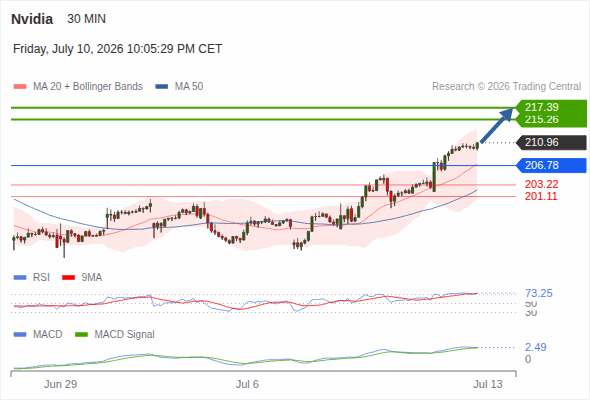Click the red 9MA legend swatch
This screenshot has width=590, height=400.
(68, 278)
